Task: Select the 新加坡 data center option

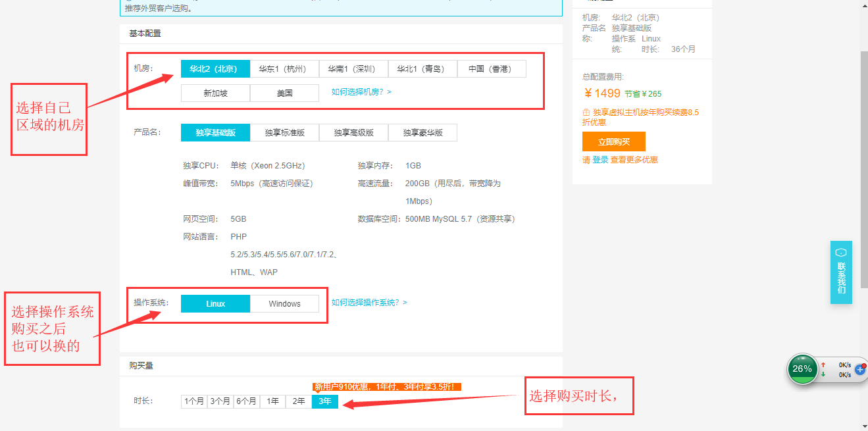Action: 215,93
